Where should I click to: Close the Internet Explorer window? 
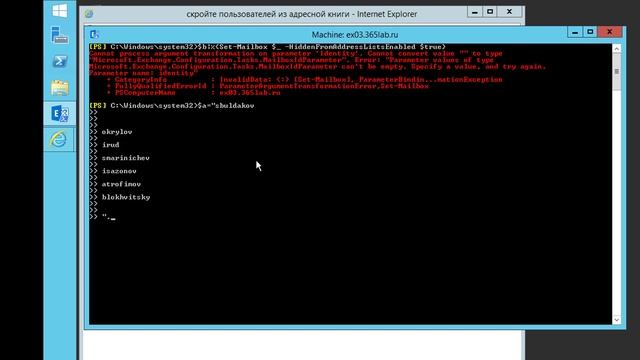click(x=509, y=12)
